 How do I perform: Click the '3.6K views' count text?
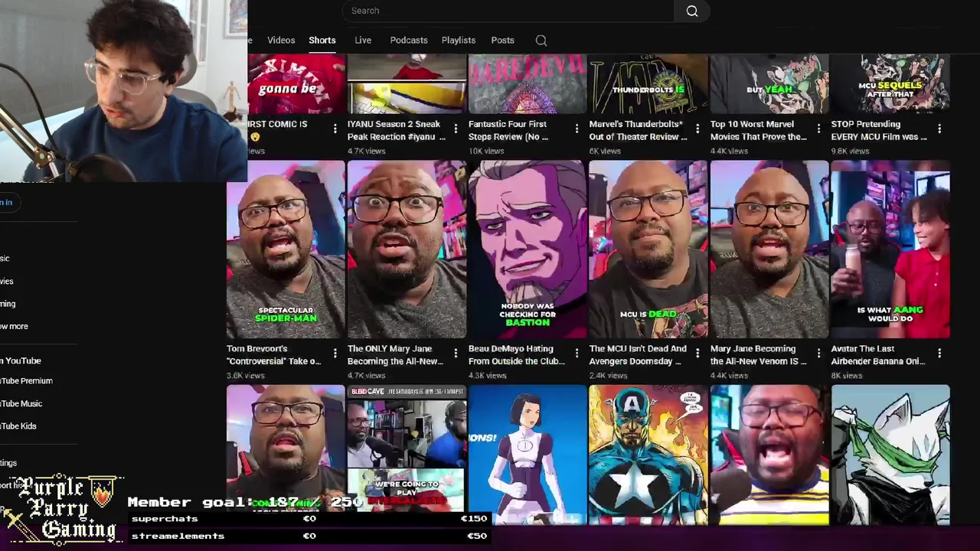[246, 376]
